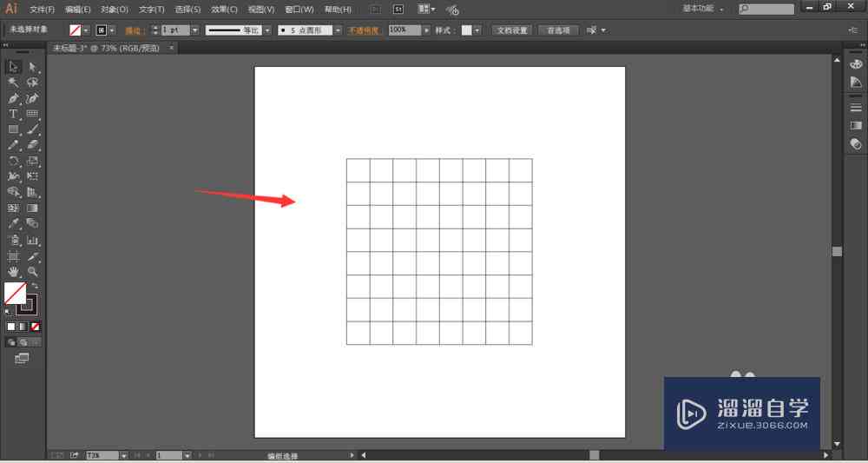Reset default fill and stroke
This screenshot has width=868, height=463.
pyautogui.click(x=7, y=311)
